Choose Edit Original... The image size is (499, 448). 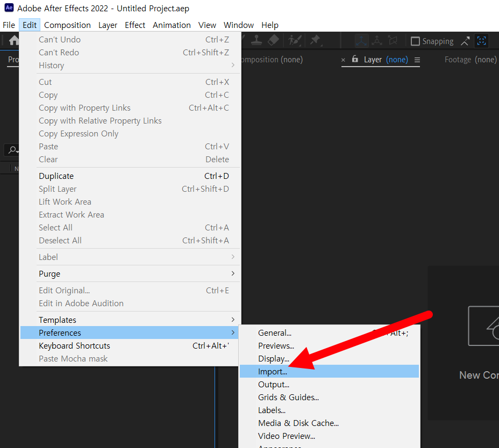tap(130, 290)
